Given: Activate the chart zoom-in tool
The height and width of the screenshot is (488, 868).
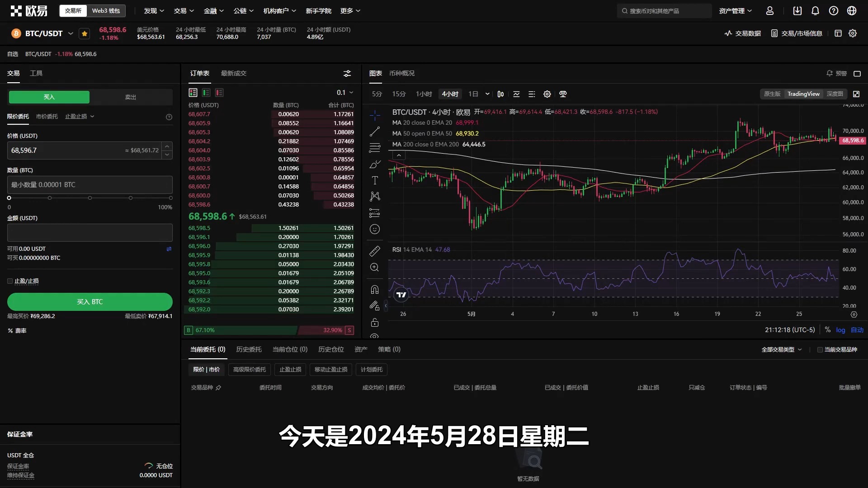Looking at the screenshot, I should click(x=375, y=267).
